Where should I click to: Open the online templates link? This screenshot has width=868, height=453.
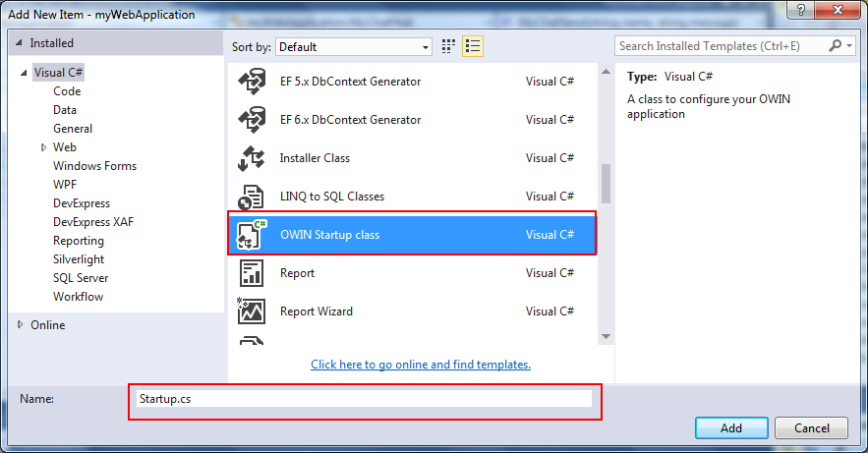pyautogui.click(x=421, y=365)
